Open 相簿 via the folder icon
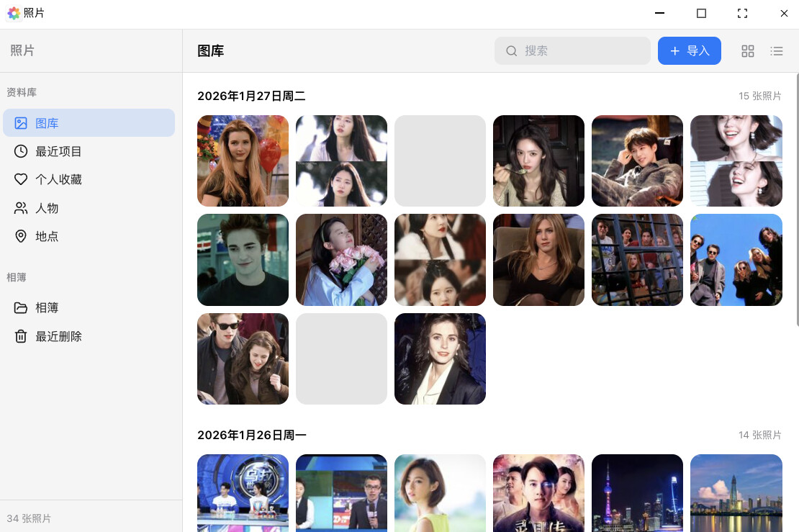Image resolution: width=799 pixels, height=532 pixels. coord(21,308)
